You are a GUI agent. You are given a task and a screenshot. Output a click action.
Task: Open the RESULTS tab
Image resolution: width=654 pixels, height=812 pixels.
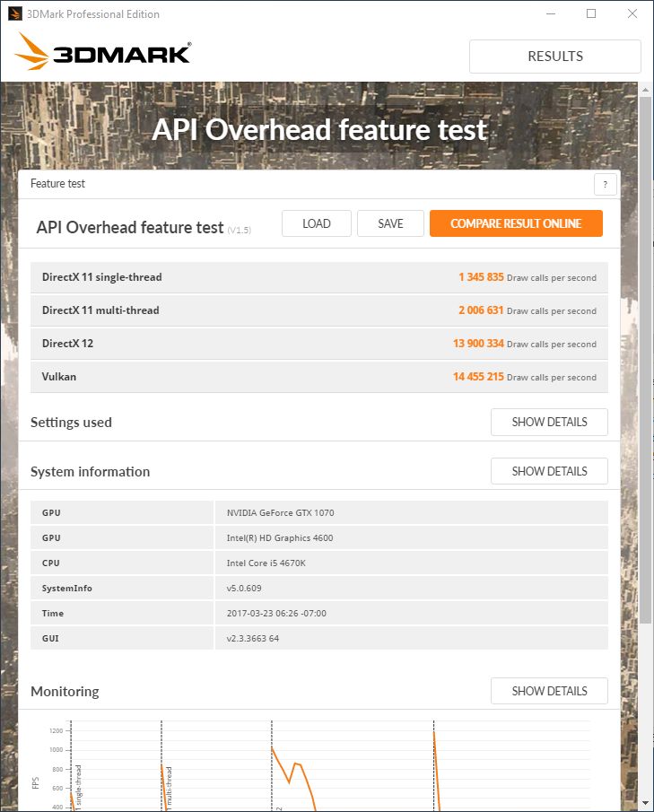pyautogui.click(x=555, y=56)
